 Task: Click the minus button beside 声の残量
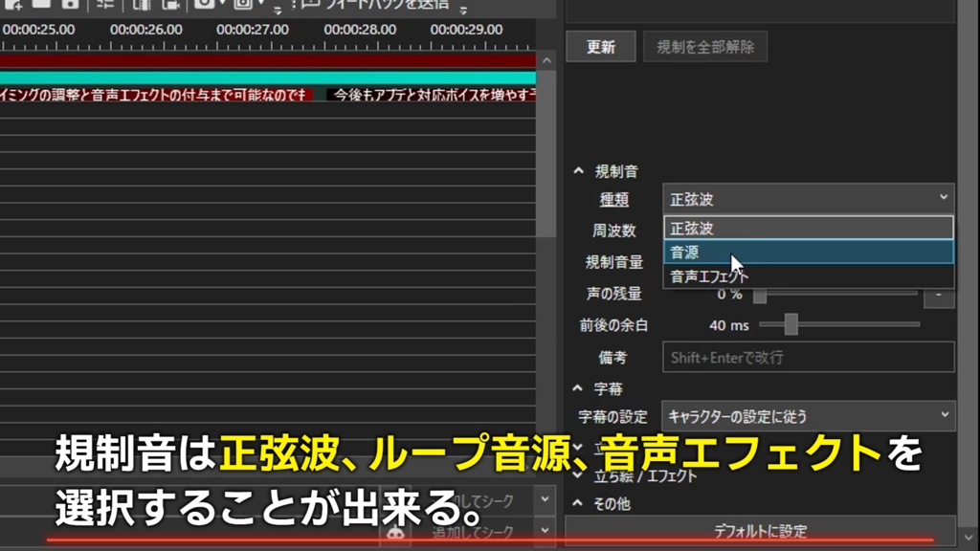pyautogui.click(x=939, y=296)
